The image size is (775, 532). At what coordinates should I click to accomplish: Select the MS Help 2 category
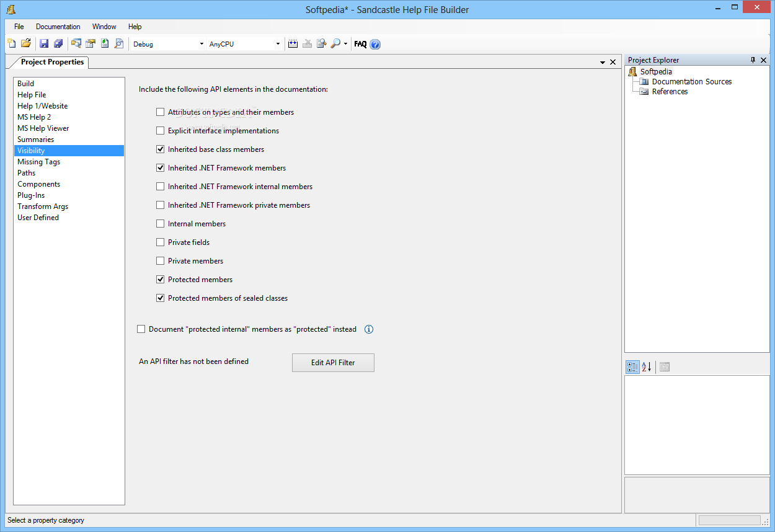click(69, 117)
